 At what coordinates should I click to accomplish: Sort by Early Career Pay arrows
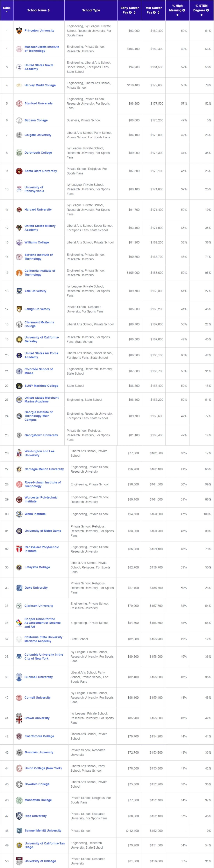(x=135, y=12)
